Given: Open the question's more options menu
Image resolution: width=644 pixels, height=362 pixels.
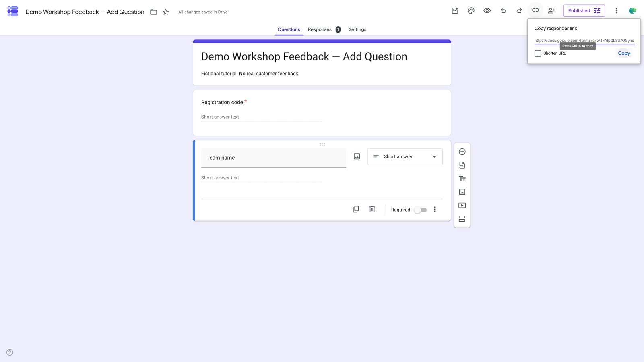Looking at the screenshot, I should (x=435, y=209).
